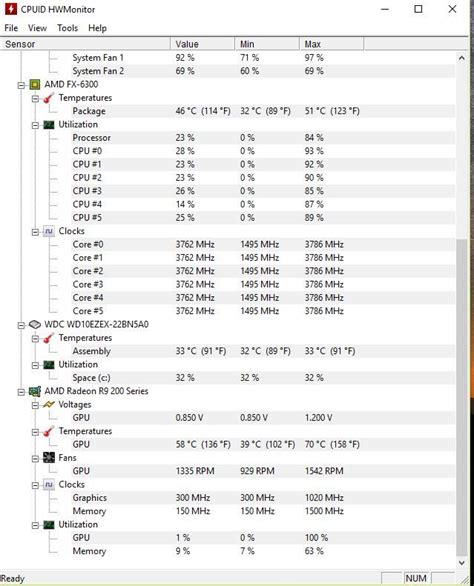The height and width of the screenshot is (586, 474).
Task: Collapse the AMD Radeon R9 200 Series node
Action: 21,392
